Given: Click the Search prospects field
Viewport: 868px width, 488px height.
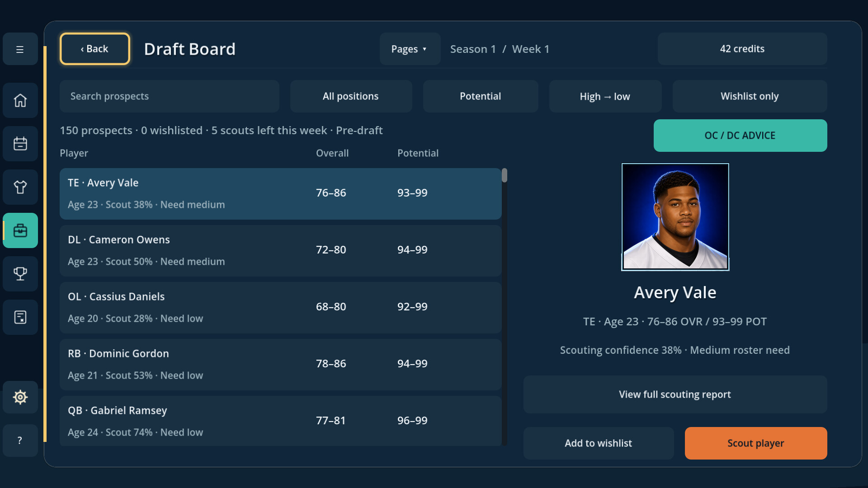Looking at the screenshot, I should coord(169,96).
